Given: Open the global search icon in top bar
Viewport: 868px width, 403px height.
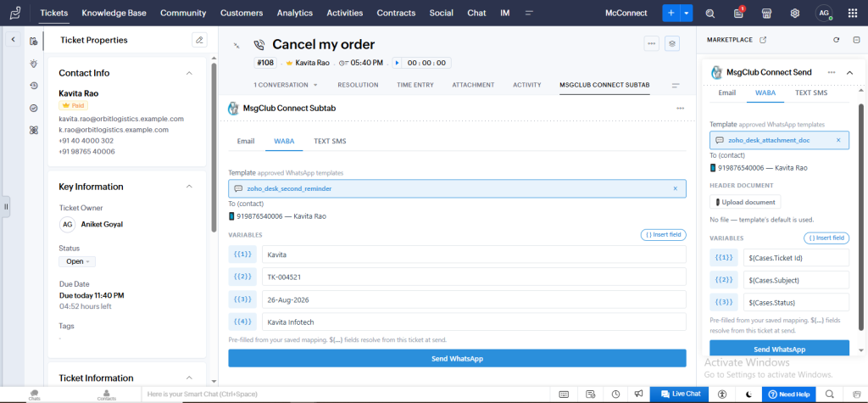Looking at the screenshot, I should [710, 14].
